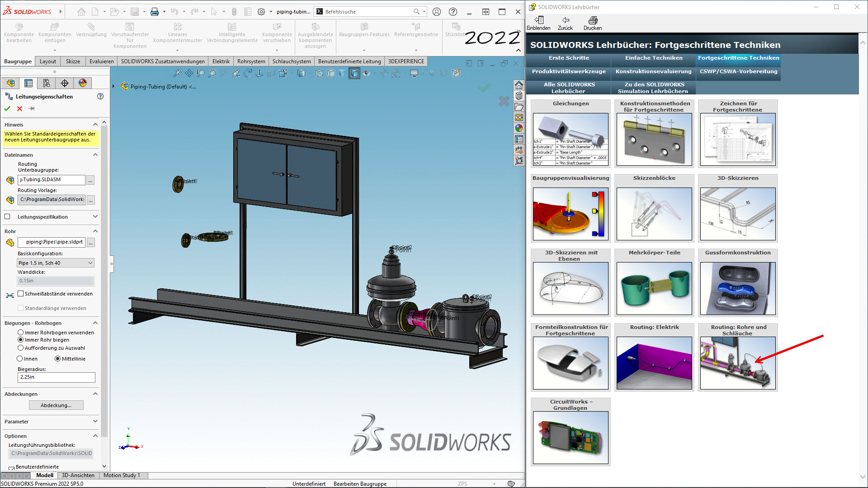The image size is (868, 488).
Task: Open the FeatureManager design tree tab
Action: [10, 83]
